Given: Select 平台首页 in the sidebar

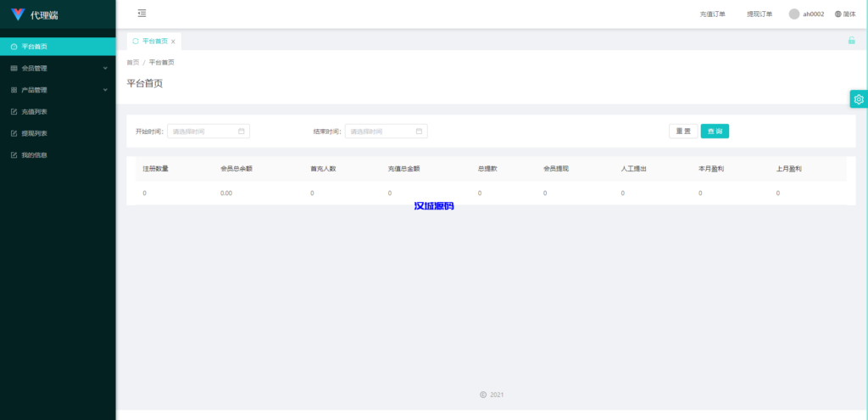Looking at the screenshot, I should tap(58, 47).
